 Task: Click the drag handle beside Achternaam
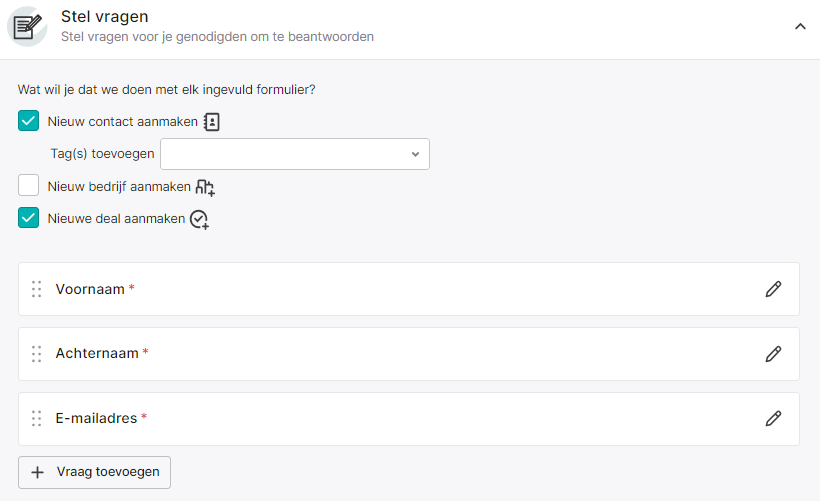(36, 354)
